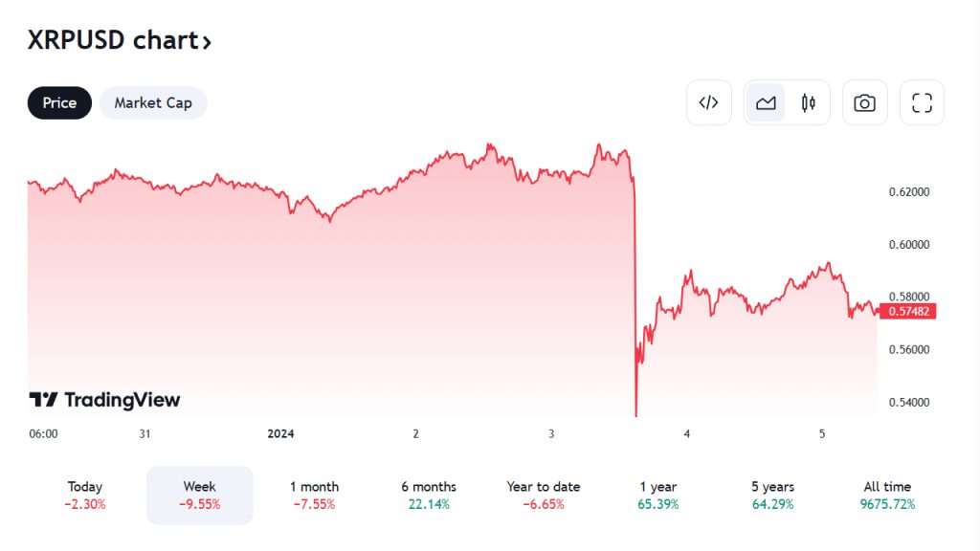Image resolution: width=980 pixels, height=551 pixels.
Task: Choose the 6 months range
Action: [x=429, y=496]
